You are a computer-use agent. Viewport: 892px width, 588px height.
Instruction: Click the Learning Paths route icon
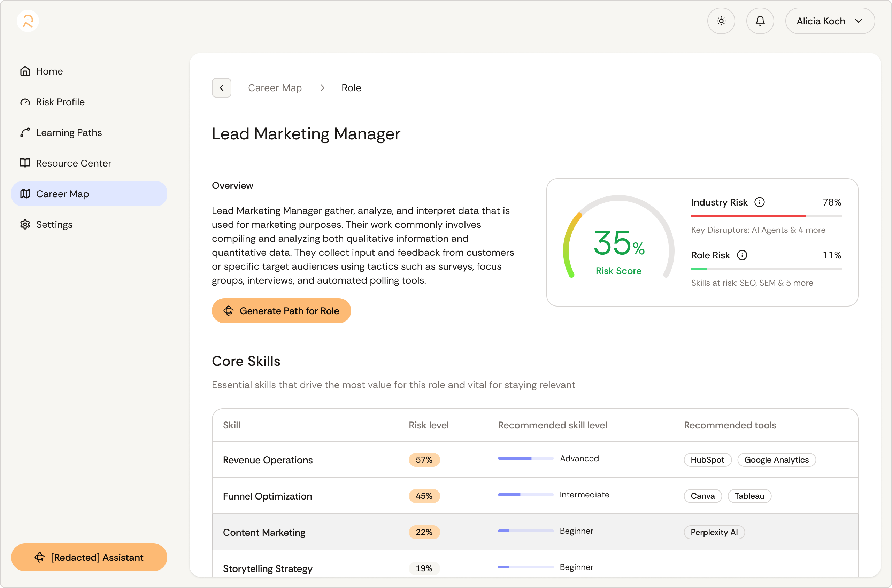[25, 133]
